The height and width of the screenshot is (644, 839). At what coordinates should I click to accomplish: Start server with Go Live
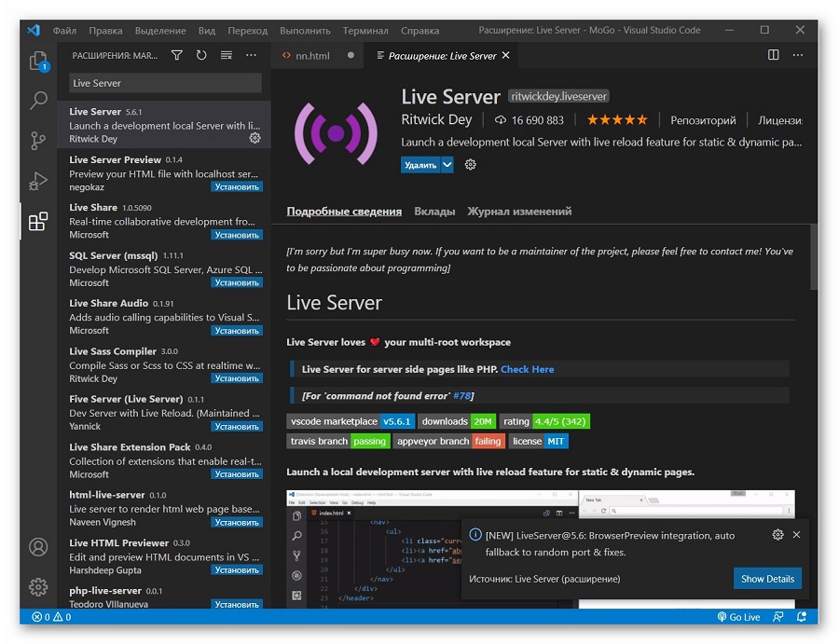[x=739, y=617]
